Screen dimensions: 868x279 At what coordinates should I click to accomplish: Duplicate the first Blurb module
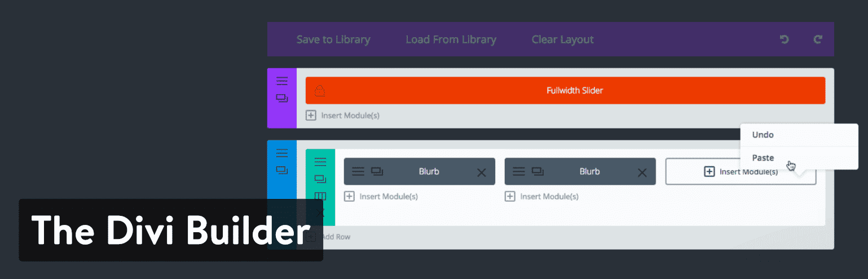pyautogui.click(x=377, y=171)
